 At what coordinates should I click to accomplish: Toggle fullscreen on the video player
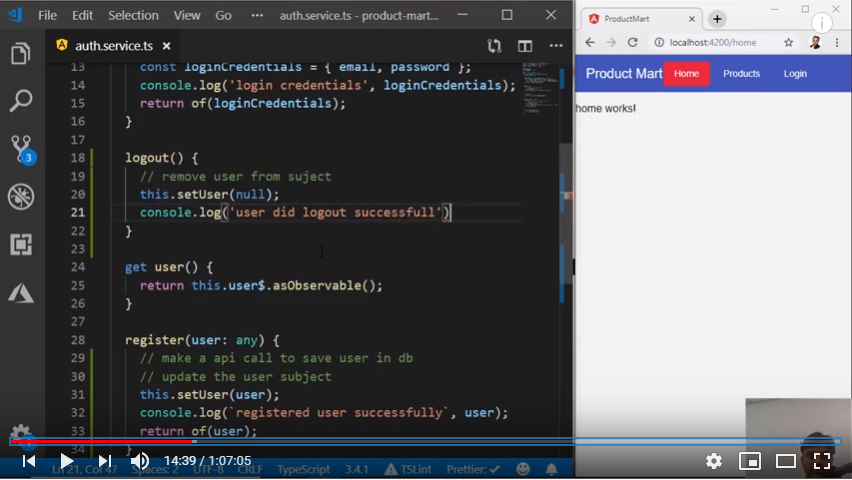tap(822, 461)
